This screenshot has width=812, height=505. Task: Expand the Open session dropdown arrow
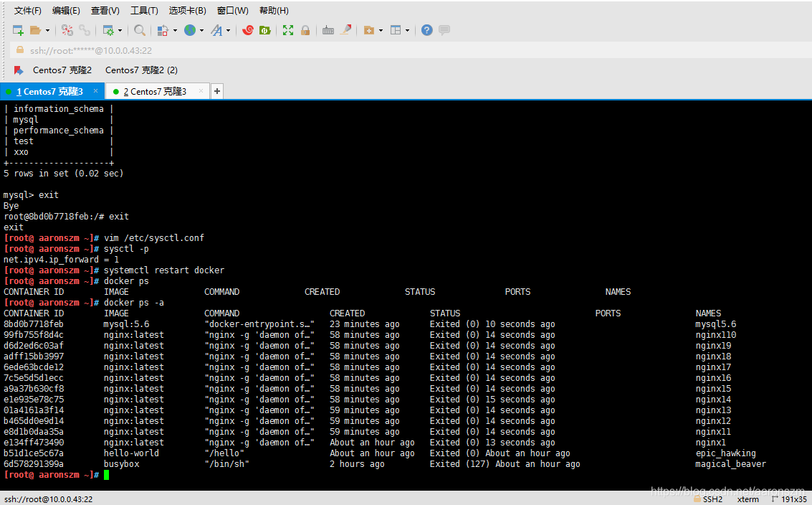click(47, 31)
